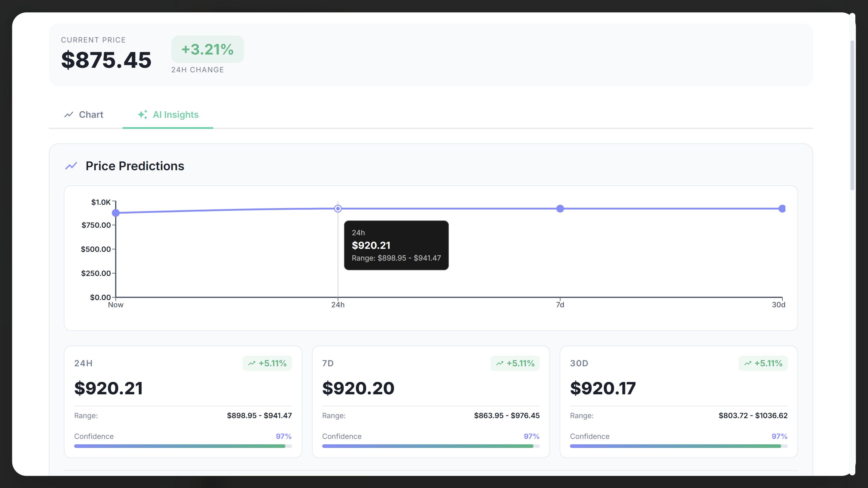The width and height of the screenshot is (868, 488).
Task: Click the $920.20 7D prediction value
Action: pyautogui.click(x=358, y=388)
